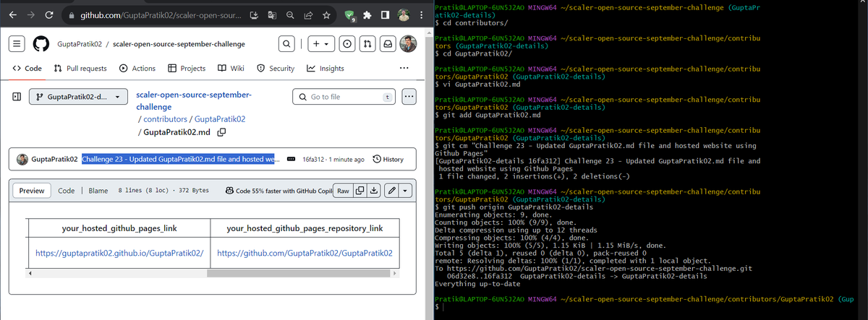Expand the create new plus dropdown
Viewport: 868px width, 320px height.
[x=320, y=44]
